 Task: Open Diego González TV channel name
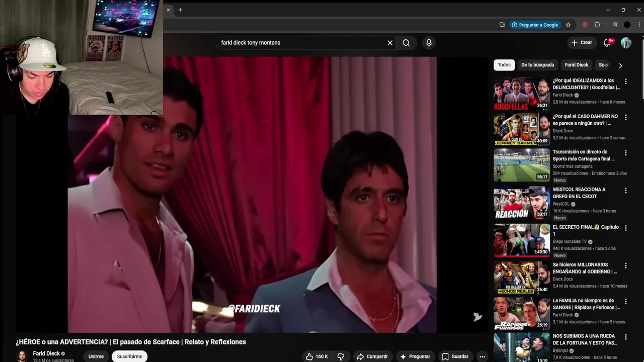[570, 241]
